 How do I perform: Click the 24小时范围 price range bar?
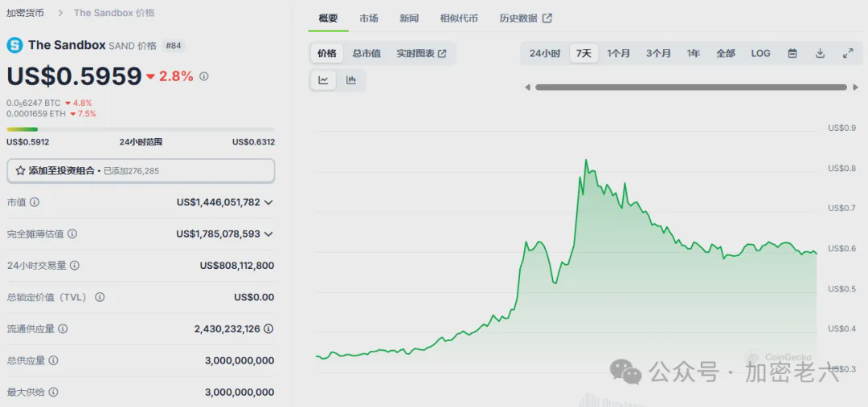coord(141,129)
